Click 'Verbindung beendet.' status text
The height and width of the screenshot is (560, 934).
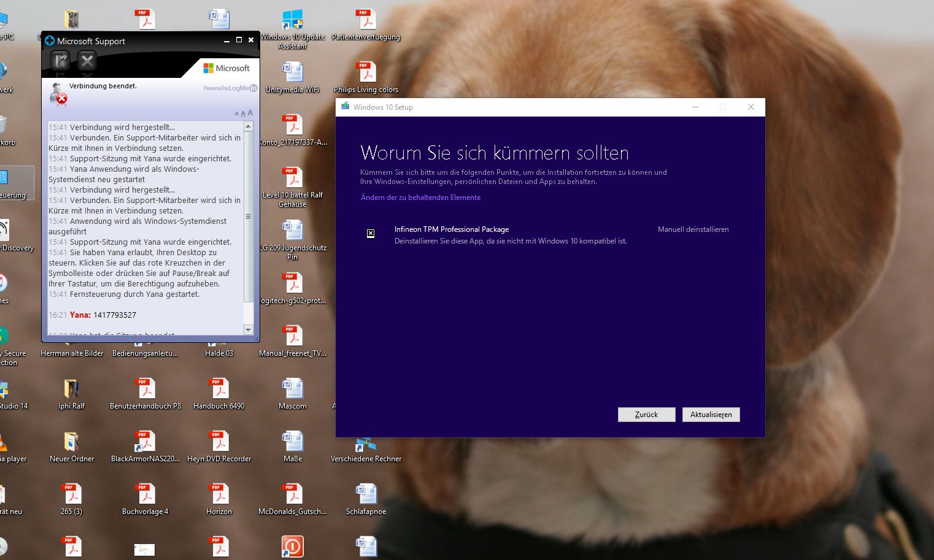[x=103, y=86]
